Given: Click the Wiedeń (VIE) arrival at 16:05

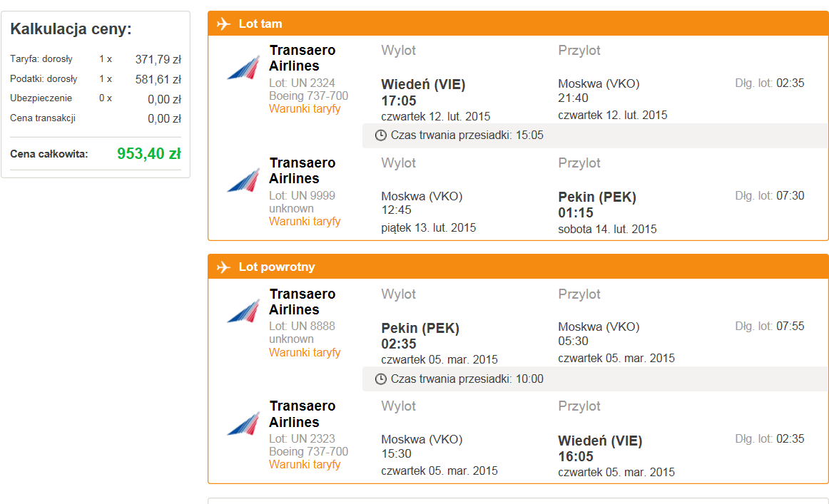Looking at the screenshot, I should pyautogui.click(x=600, y=448).
